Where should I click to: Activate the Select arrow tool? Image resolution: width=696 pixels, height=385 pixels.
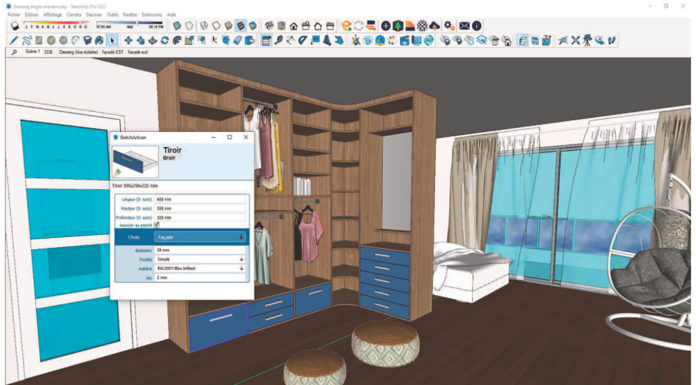(112, 40)
